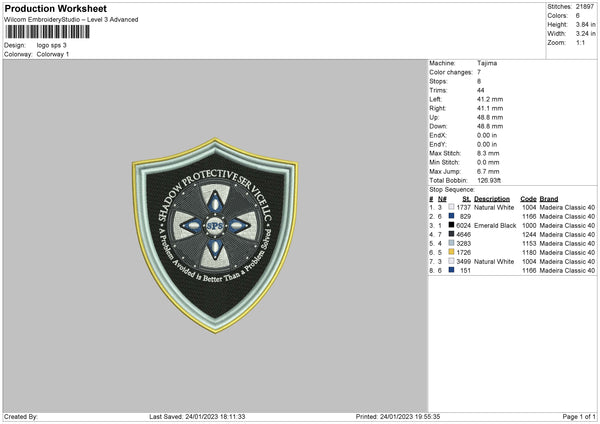Click the blue swatch for the 151-stitch stop

452,270
